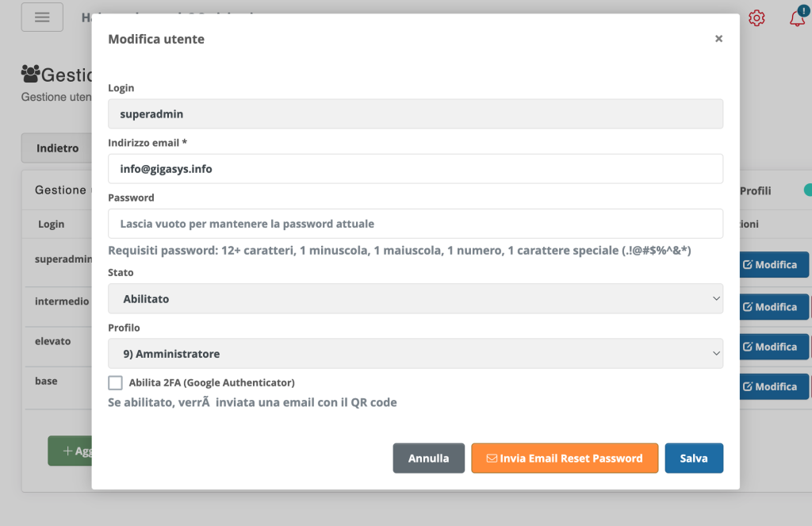Go back using the Indietro button
812x526 pixels.
pyautogui.click(x=56, y=148)
